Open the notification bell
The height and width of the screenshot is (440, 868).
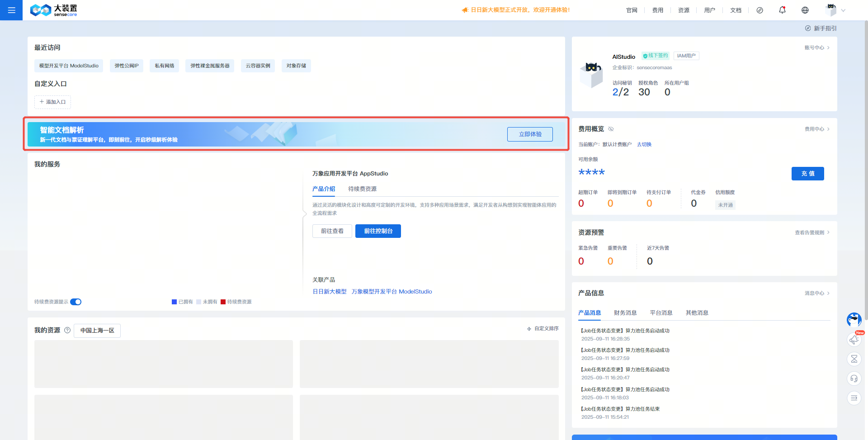click(x=782, y=10)
